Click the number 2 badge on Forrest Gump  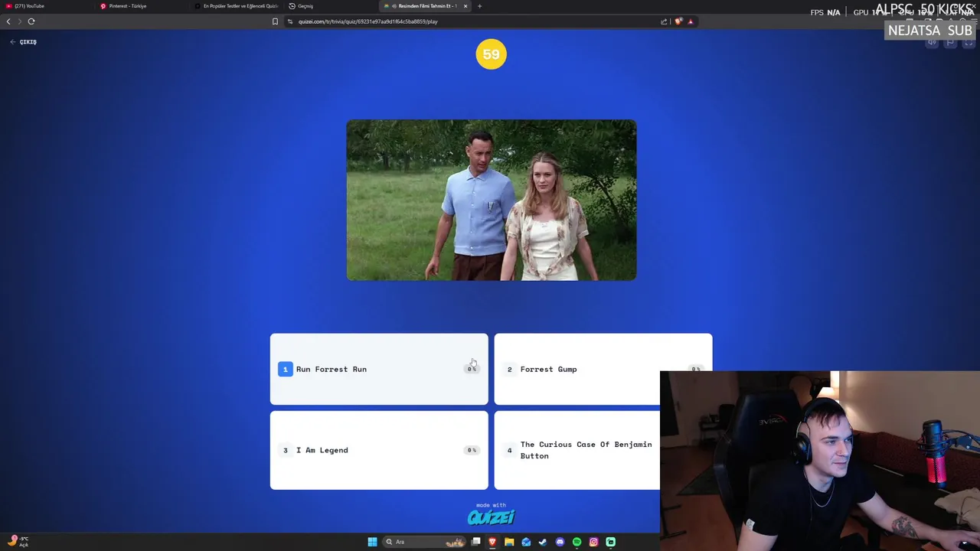coord(509,370)
